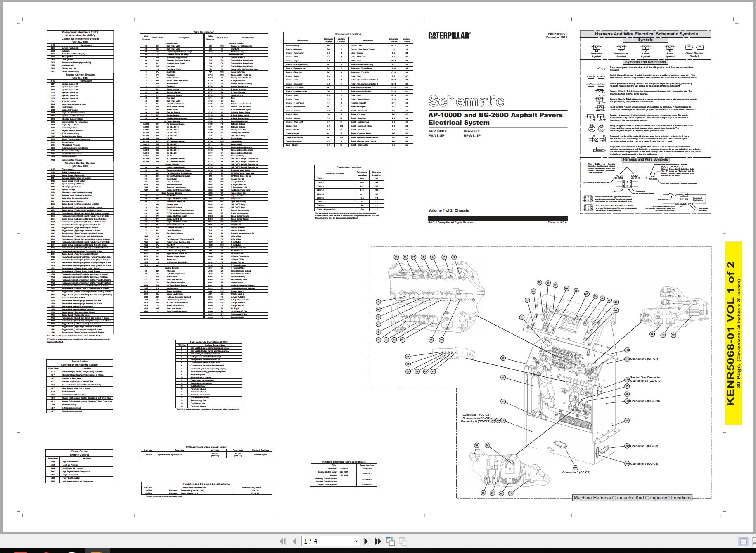Viewport: 756px width, 553px height.
Task: Click the 'Machine Control System' section heading
Action: [80, 163]
